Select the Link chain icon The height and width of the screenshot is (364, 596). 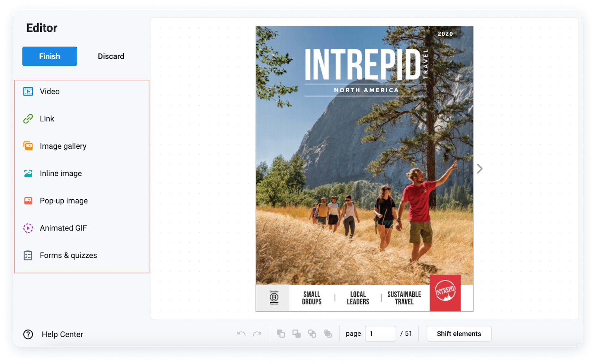(28, 119)
